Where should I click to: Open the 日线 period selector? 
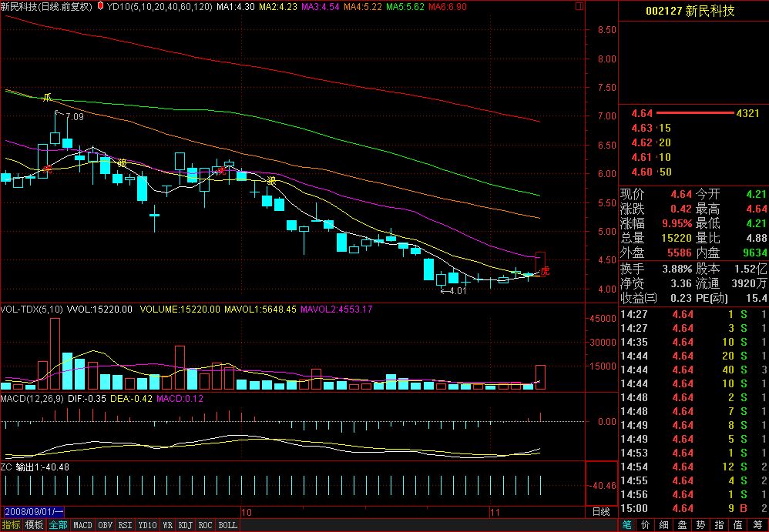(x=601, y=512)
